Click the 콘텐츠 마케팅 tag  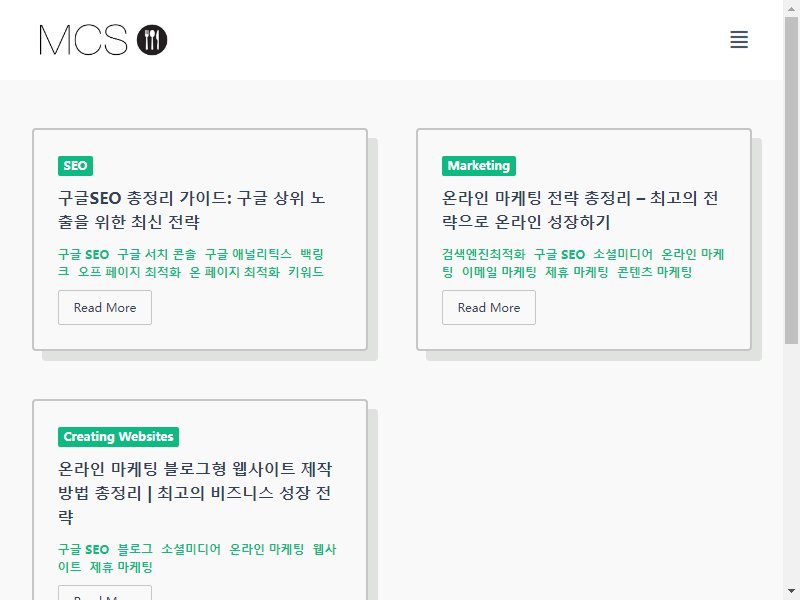coord(655,272)
